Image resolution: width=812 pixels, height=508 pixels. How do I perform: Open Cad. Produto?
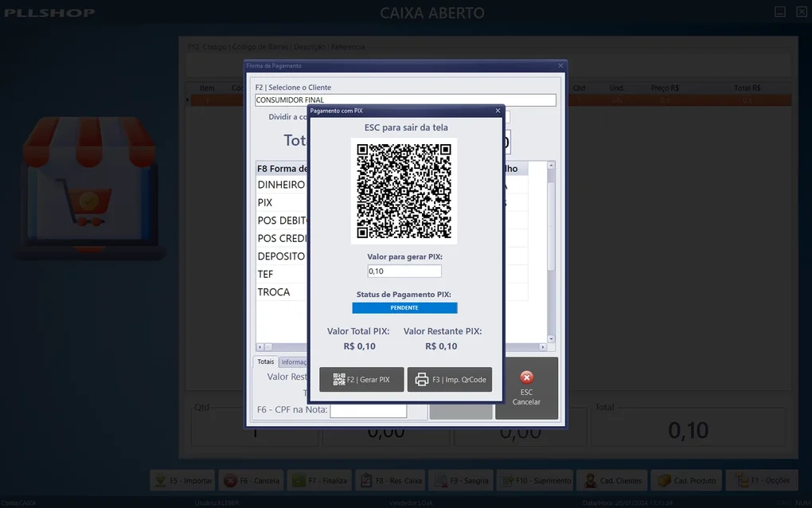(687, 481)
